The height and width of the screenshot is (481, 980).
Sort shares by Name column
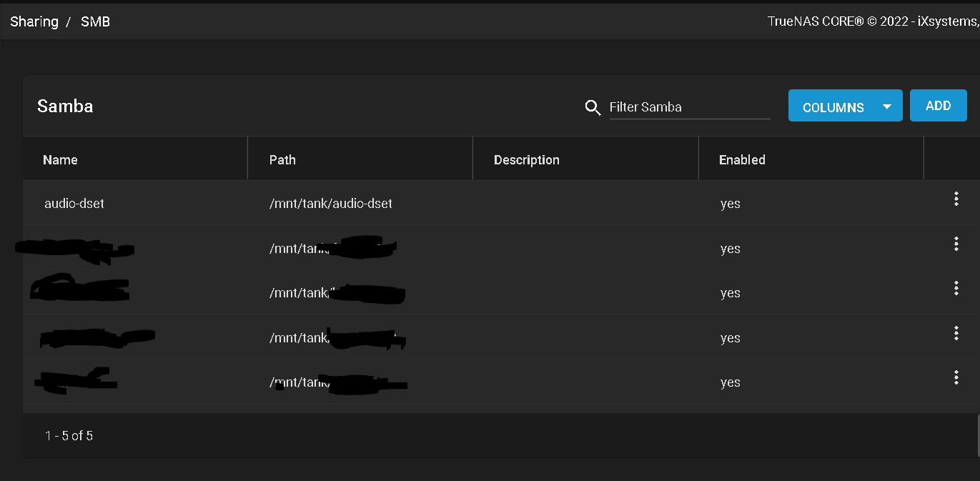(60, 160)
